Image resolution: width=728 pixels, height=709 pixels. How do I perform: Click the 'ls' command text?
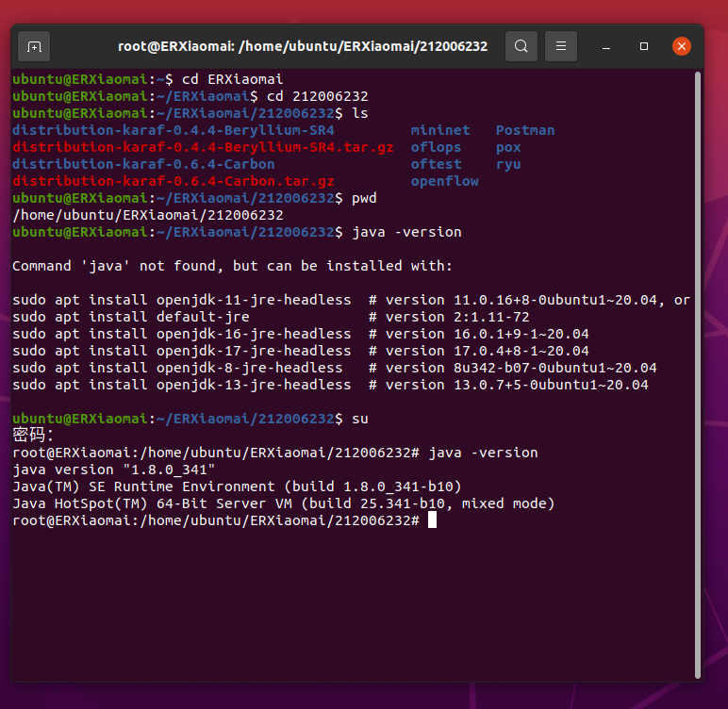coord(360,113)
